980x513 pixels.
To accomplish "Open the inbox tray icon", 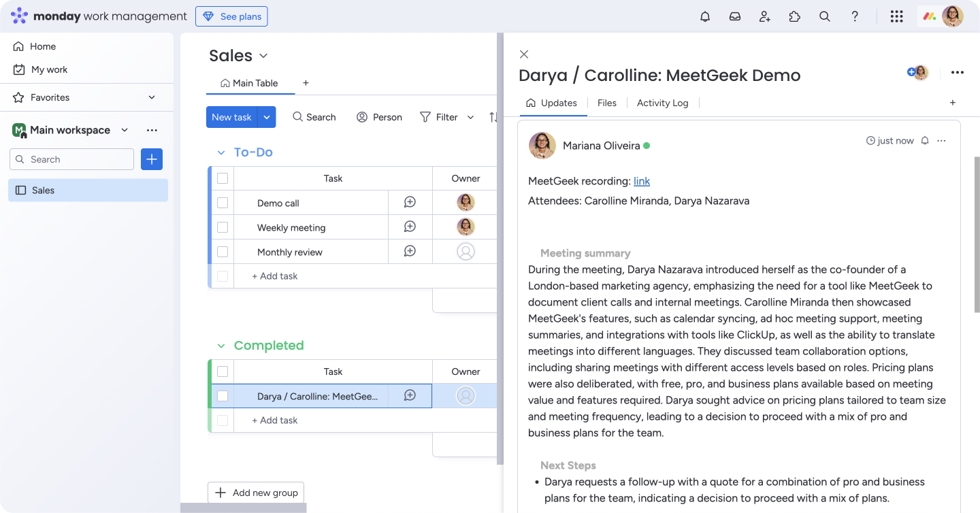I will [x=735, y=16].
